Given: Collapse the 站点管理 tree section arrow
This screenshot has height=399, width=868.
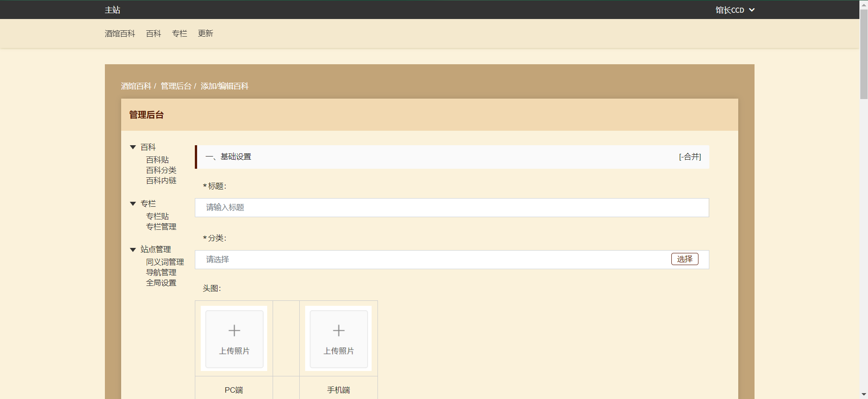Looking at the screenshot, I should coord(133,250).
